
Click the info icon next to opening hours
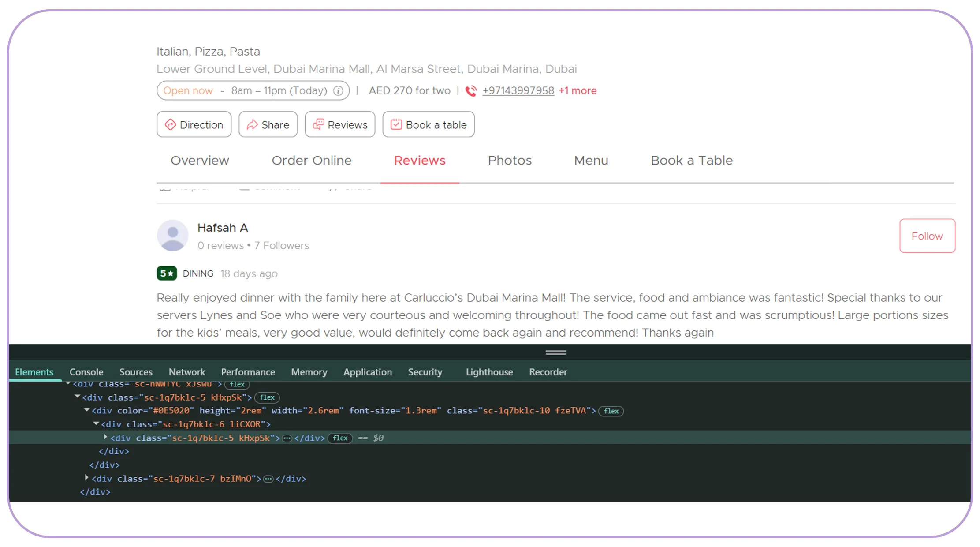338,91
